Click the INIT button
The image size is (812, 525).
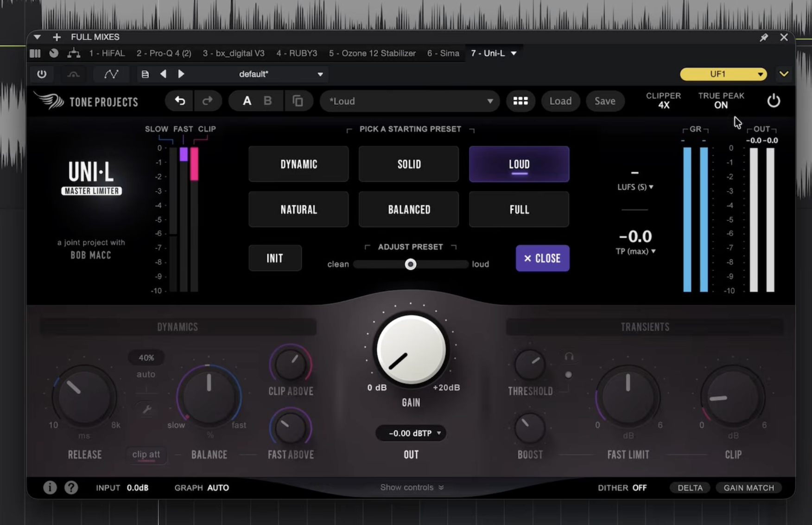[275, 258]
